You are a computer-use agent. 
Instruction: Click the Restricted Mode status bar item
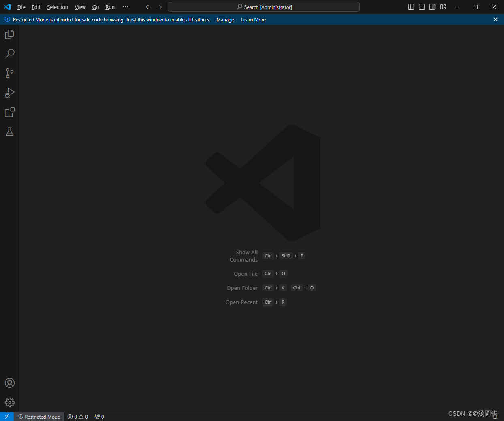click(x=39, y=417)
